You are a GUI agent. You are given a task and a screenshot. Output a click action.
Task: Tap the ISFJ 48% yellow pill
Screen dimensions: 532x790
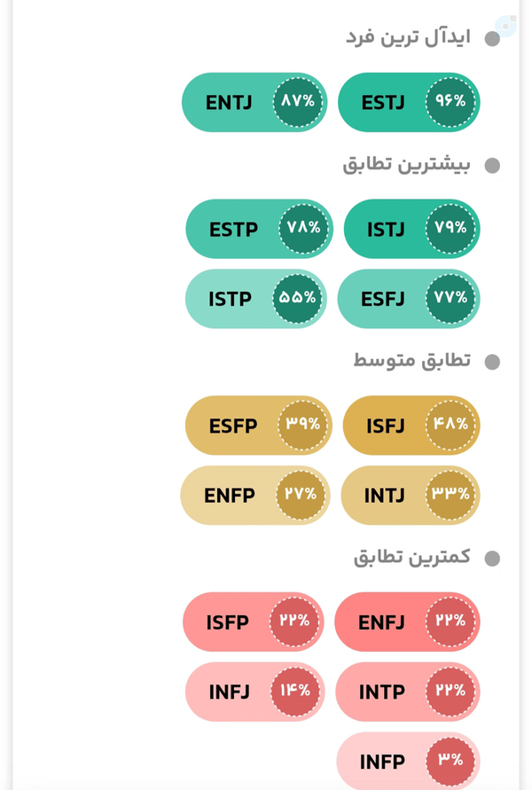click(x=411, y=426)
